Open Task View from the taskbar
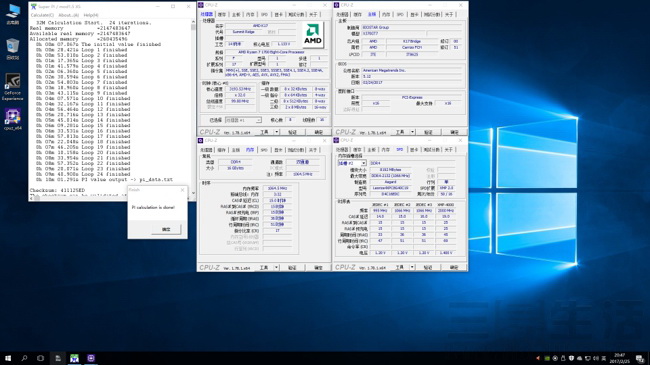This screenshot has width=650, height=365. point(40,358)
